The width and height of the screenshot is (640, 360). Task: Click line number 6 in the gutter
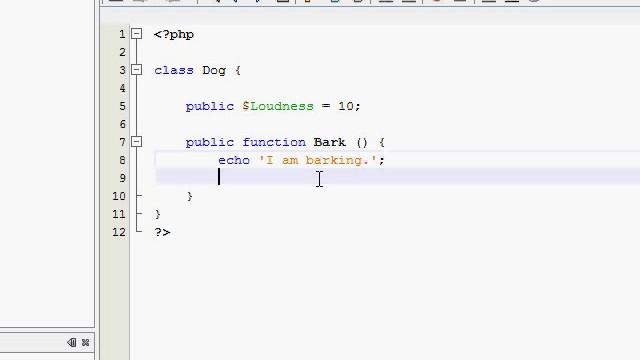(122, 124)
